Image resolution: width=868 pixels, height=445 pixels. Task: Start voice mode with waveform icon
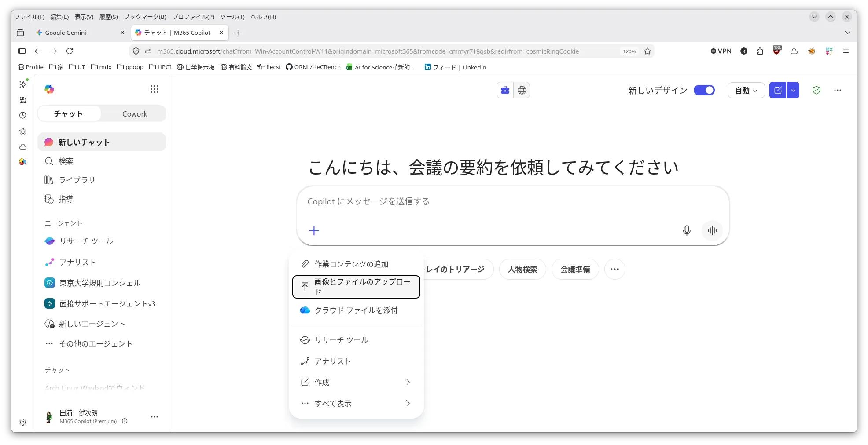click(x=712, y=230)
